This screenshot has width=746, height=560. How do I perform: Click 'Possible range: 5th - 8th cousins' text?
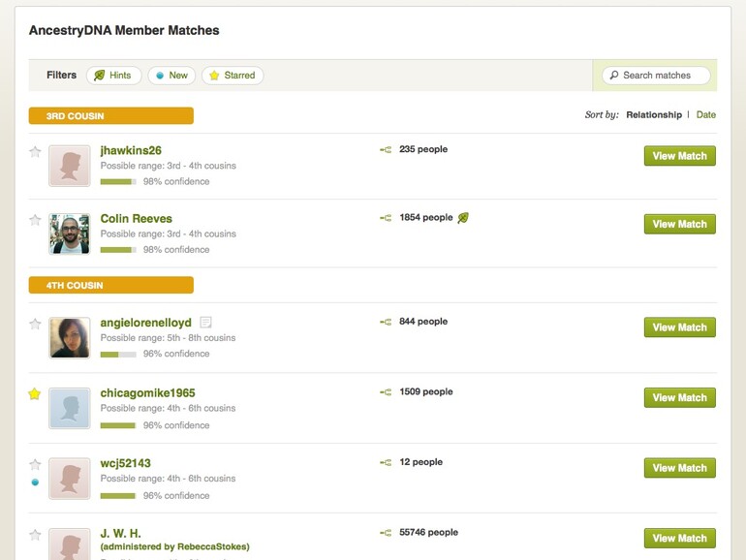click(168, 338)
